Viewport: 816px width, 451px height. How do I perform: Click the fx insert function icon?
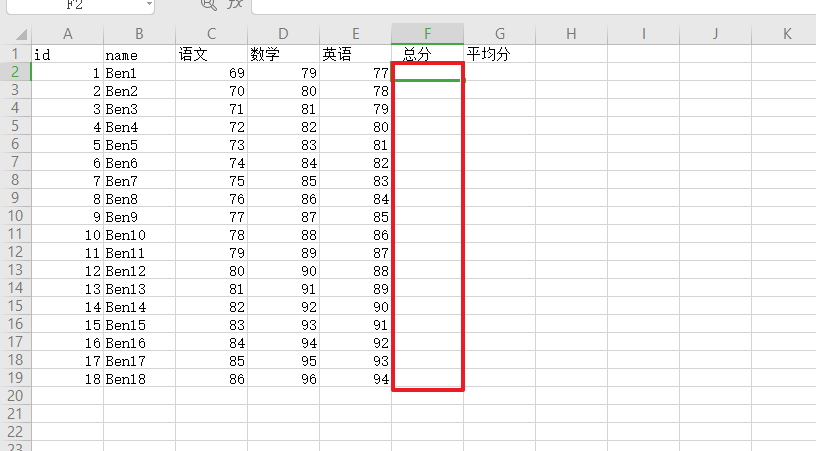pyautogui.click(x=235, y=5)
